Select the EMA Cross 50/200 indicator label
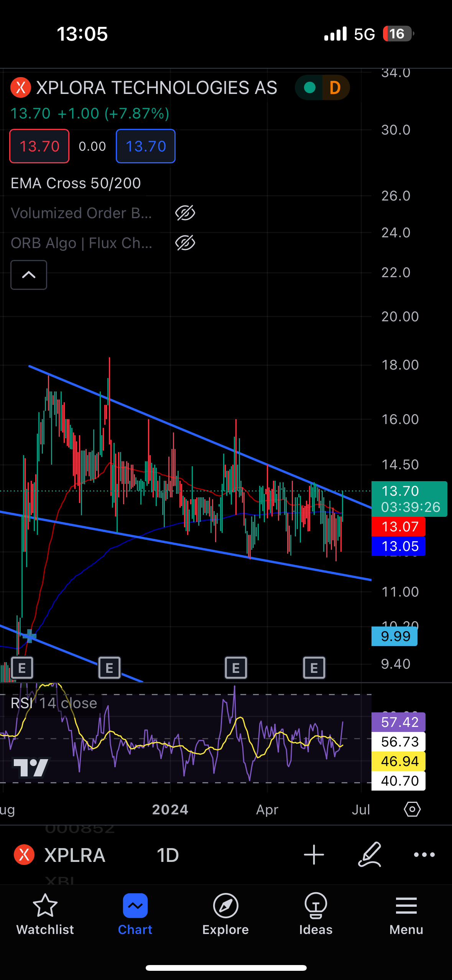The height and width of the screenshot is (980, 452). 76,183
